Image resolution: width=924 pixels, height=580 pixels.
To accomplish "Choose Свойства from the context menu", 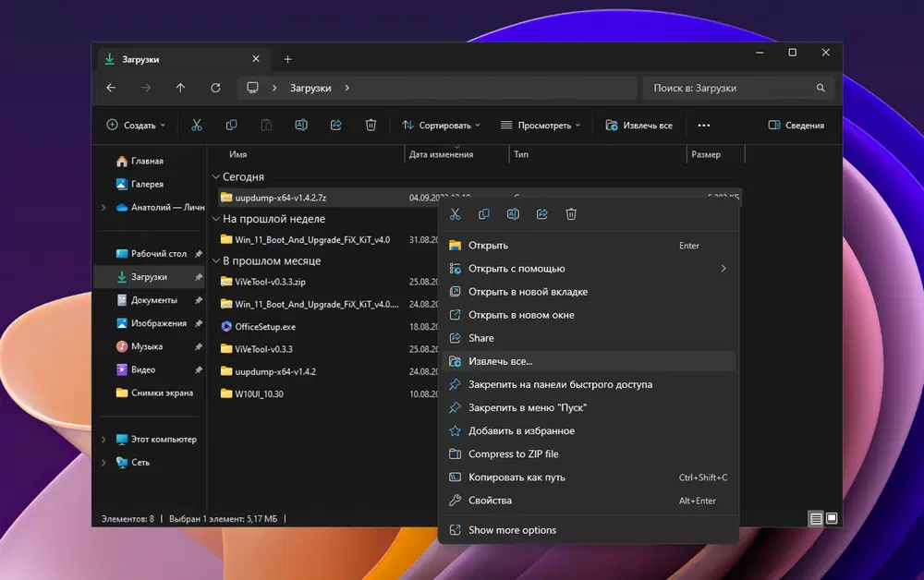I will point(490,501).
